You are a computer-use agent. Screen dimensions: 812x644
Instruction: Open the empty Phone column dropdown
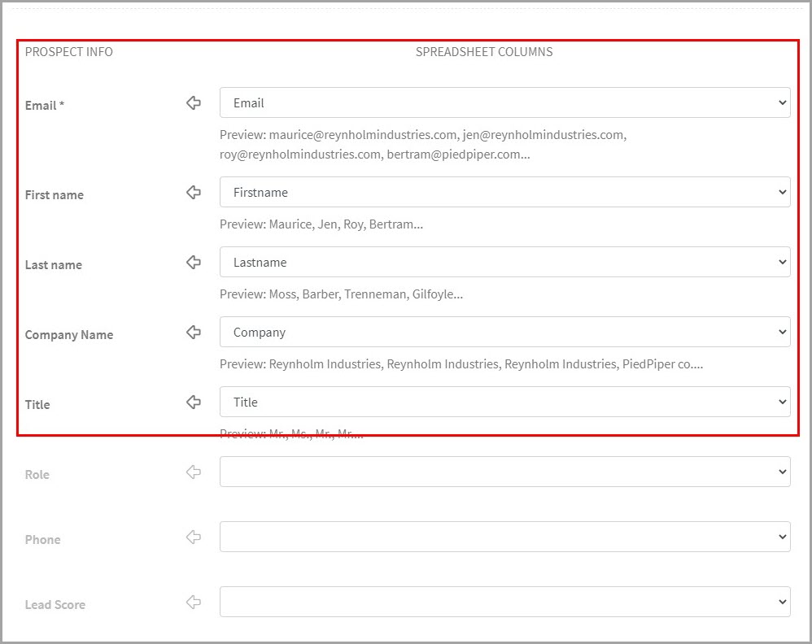504,537
